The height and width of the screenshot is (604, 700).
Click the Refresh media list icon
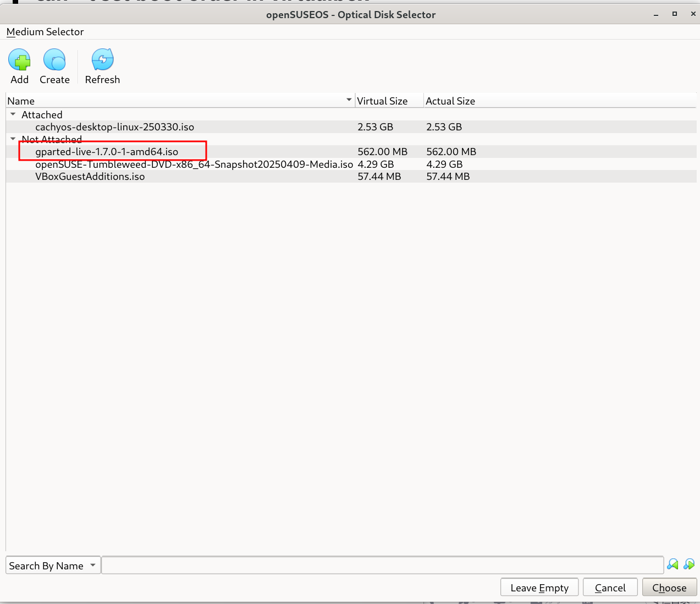[x=102, y=59]
